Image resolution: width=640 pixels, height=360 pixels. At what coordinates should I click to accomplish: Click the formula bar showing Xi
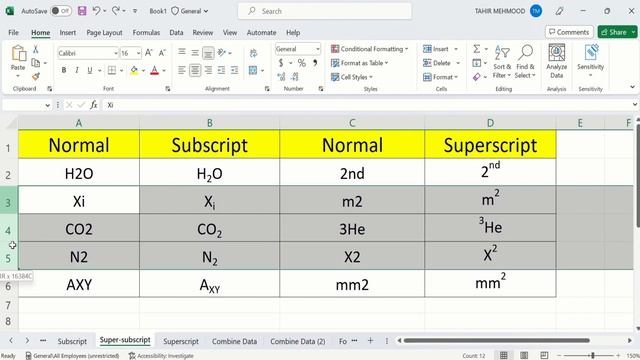click(367, 105)
